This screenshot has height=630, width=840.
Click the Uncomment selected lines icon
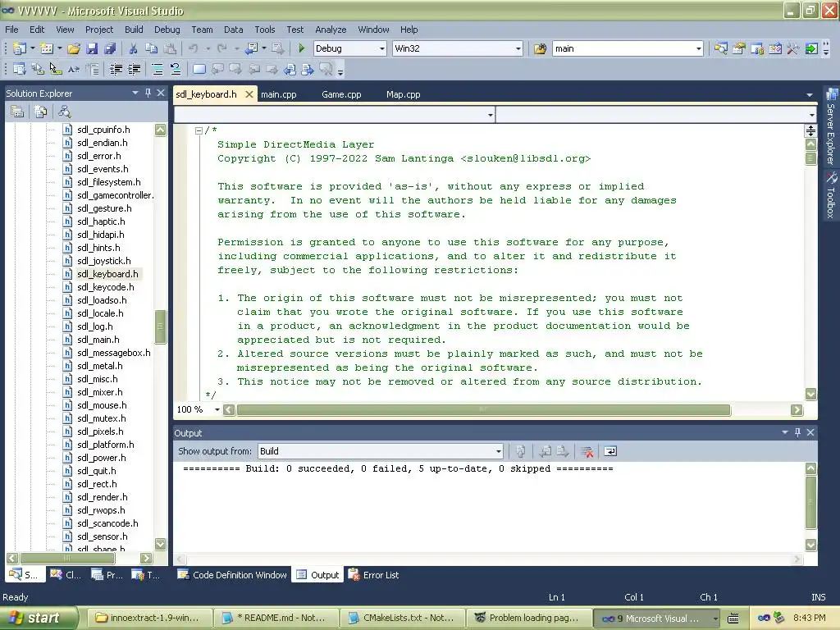pos(176,69)
